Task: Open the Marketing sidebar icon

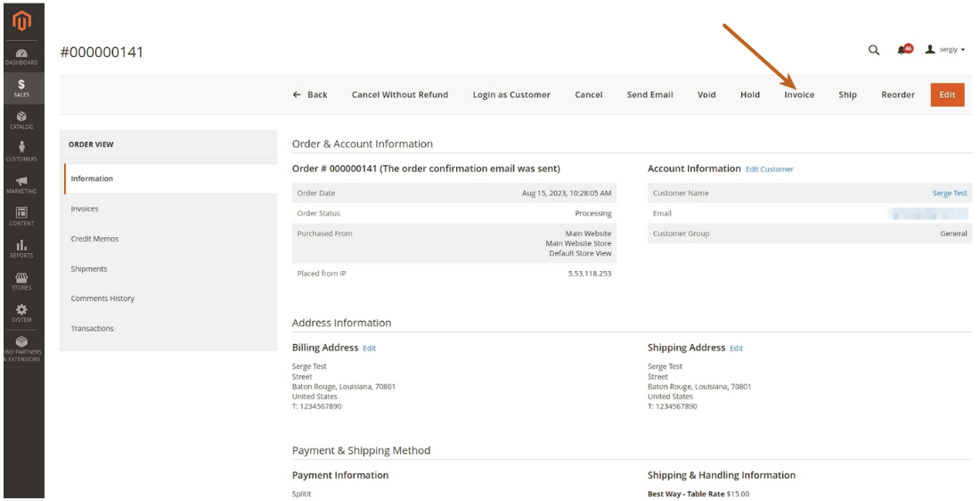Action: (x=22, y=185)
